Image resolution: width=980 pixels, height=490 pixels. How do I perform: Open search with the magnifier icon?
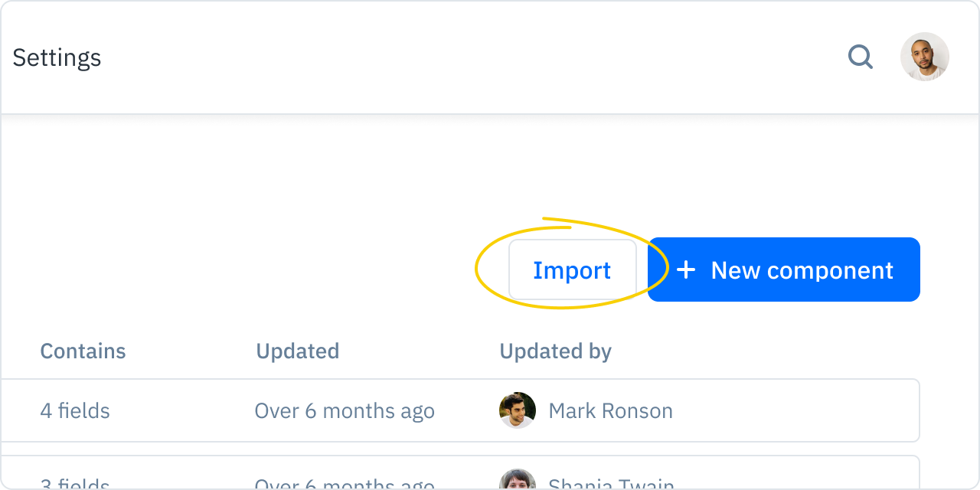tap(861, 57)
